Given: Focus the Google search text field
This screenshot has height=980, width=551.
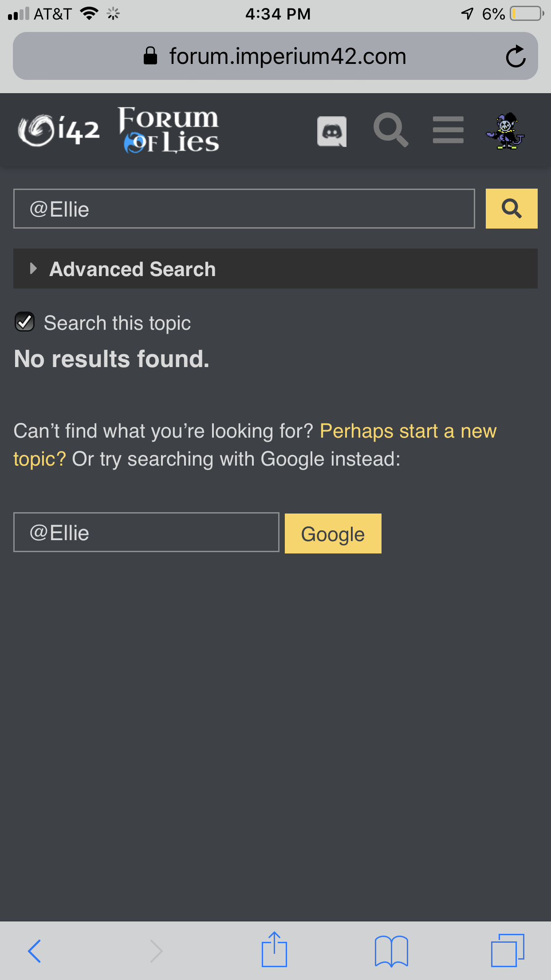Looking at the screenshot, I should (146, 533).
